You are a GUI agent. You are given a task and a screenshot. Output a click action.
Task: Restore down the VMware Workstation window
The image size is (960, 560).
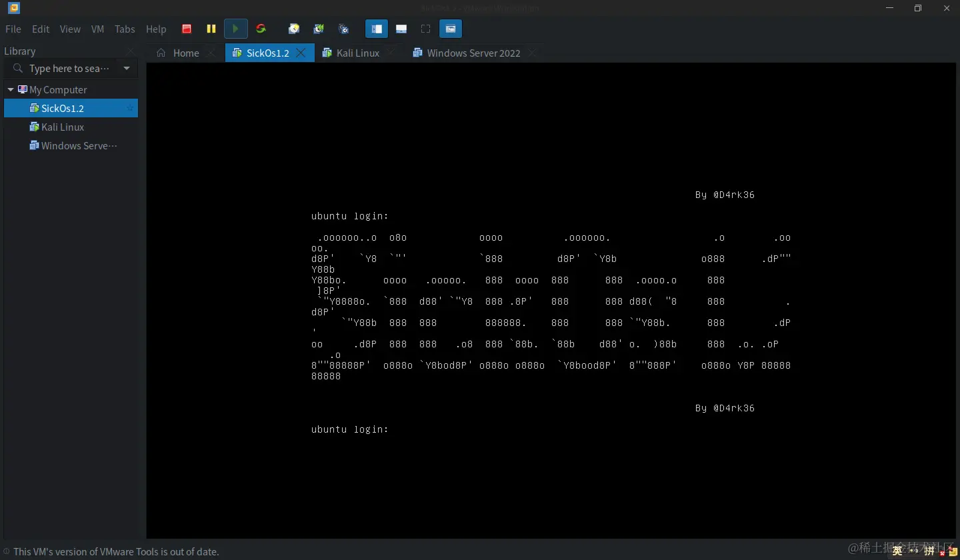point(918,8)
